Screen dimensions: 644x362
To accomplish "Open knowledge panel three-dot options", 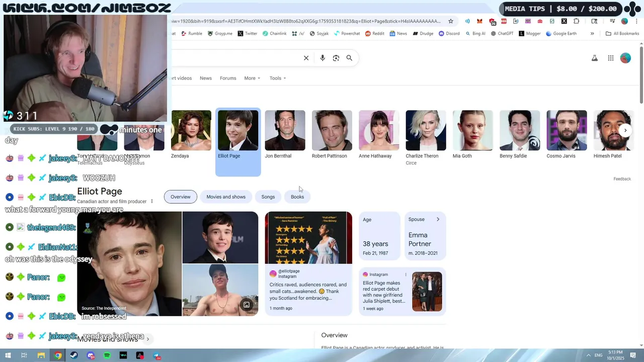I will tap(152, 202).
